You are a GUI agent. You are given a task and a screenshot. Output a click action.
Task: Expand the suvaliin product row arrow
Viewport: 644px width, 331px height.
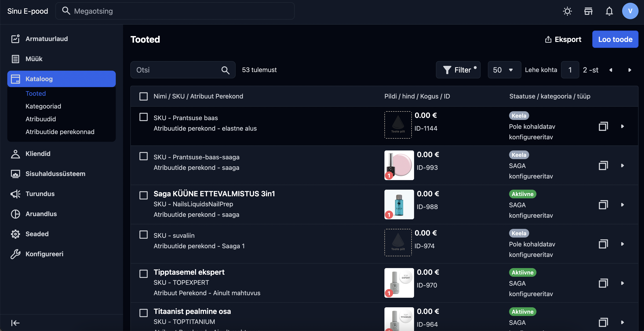[622, 244]
